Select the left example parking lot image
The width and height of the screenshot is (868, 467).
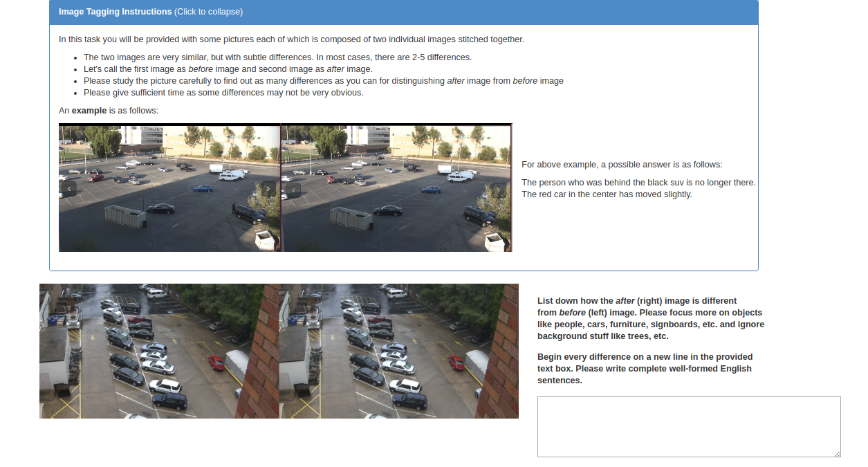click(x=169, y=187)
